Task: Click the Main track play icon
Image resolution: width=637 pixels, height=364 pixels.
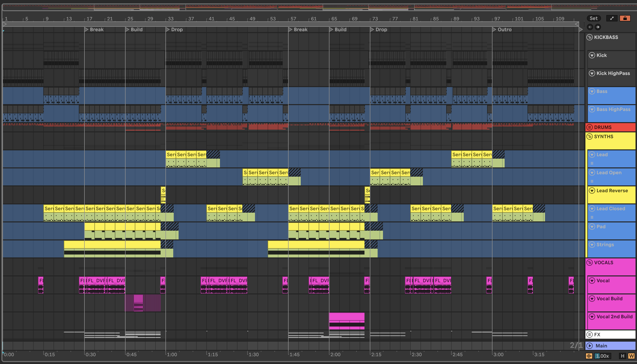Action: coord(590,346)
